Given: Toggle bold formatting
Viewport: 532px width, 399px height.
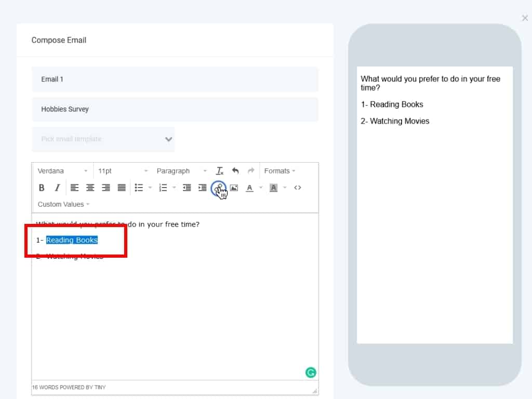Looking at the screenshot, I should 42,188.
